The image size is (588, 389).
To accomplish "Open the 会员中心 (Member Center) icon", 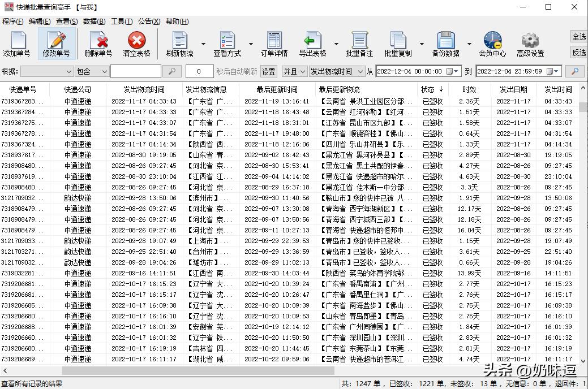I will 492,44.
